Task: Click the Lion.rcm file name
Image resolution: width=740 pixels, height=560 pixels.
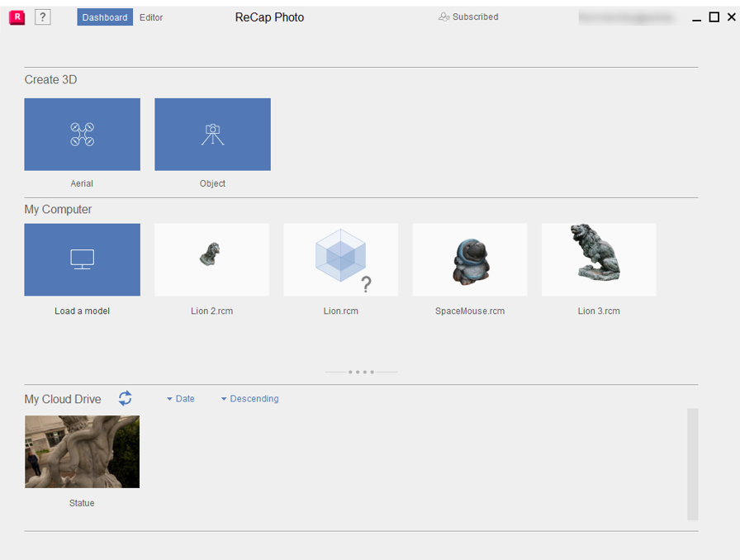Action: click(341, 311)
